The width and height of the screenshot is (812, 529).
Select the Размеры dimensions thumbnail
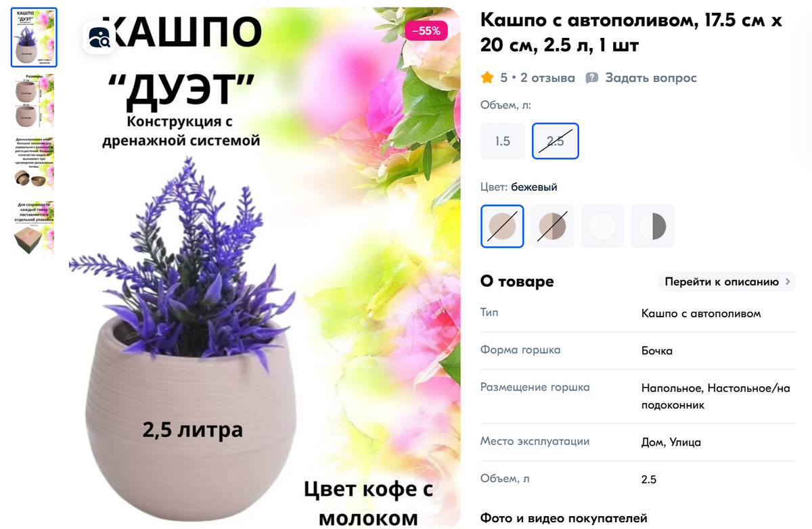[x=34, y=101]
